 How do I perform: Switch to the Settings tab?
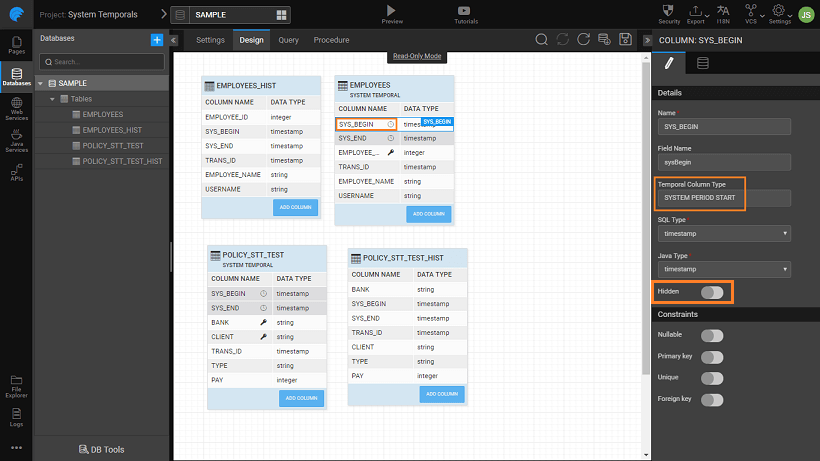[x=210, y=40]
